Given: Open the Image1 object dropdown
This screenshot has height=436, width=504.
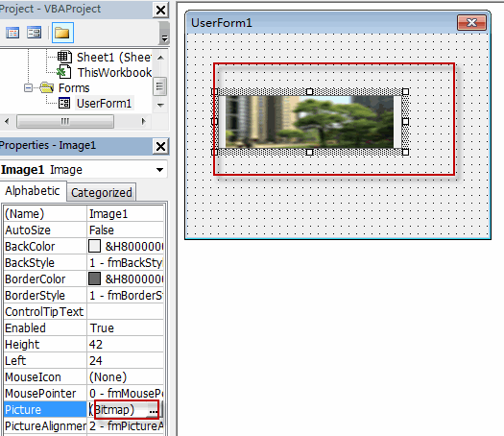Looking at the screenshot, I should (x=159, y=170).
